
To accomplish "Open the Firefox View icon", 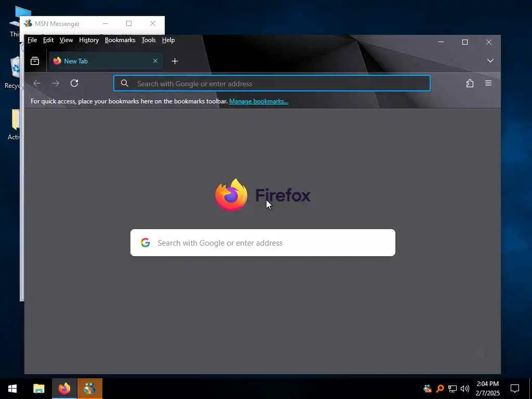I will click(35, 61).
